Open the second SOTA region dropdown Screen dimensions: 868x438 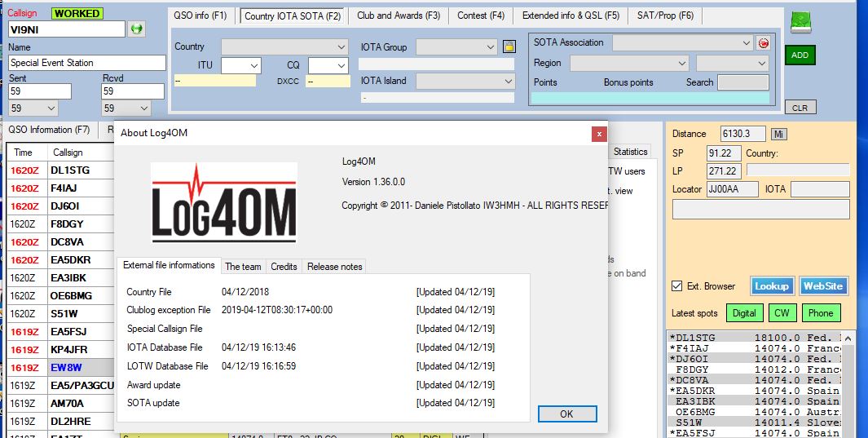(733, 63)
